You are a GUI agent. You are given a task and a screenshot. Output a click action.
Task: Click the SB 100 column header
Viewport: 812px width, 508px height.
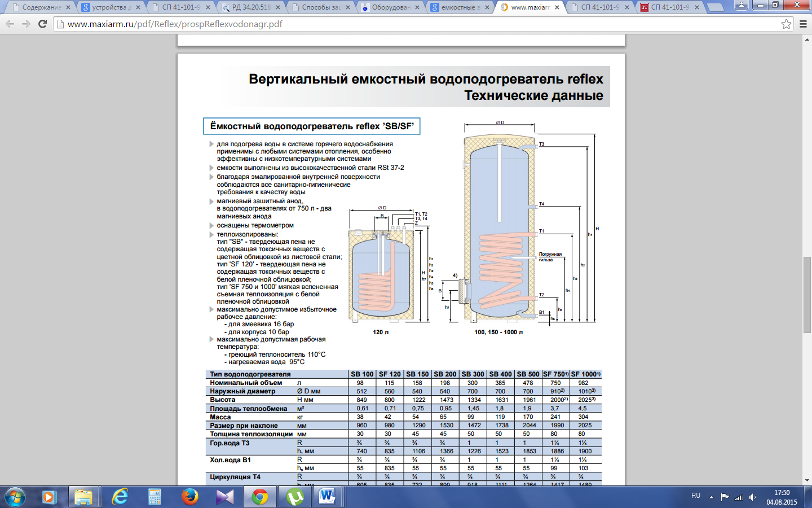[362, 374]
